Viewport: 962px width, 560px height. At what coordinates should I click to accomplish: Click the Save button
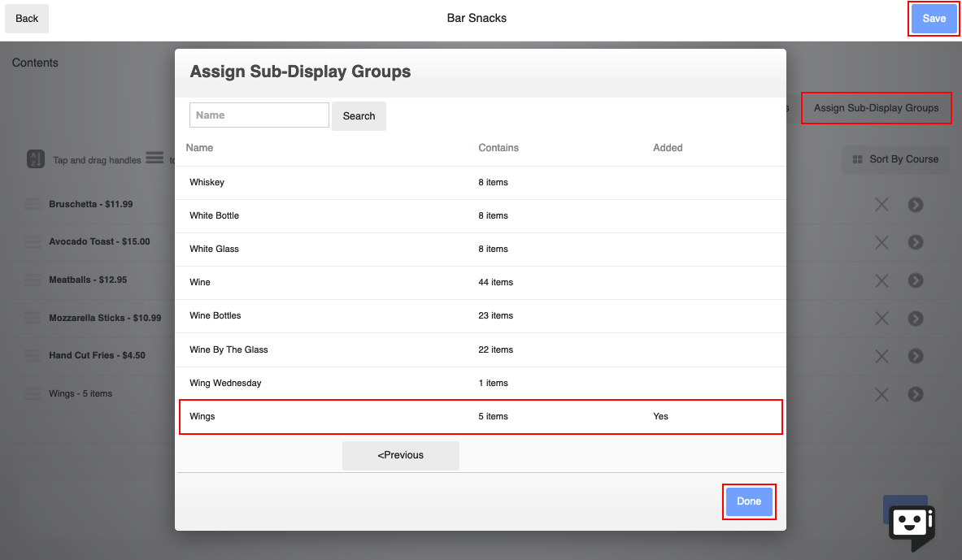click(x=934, y=19)
